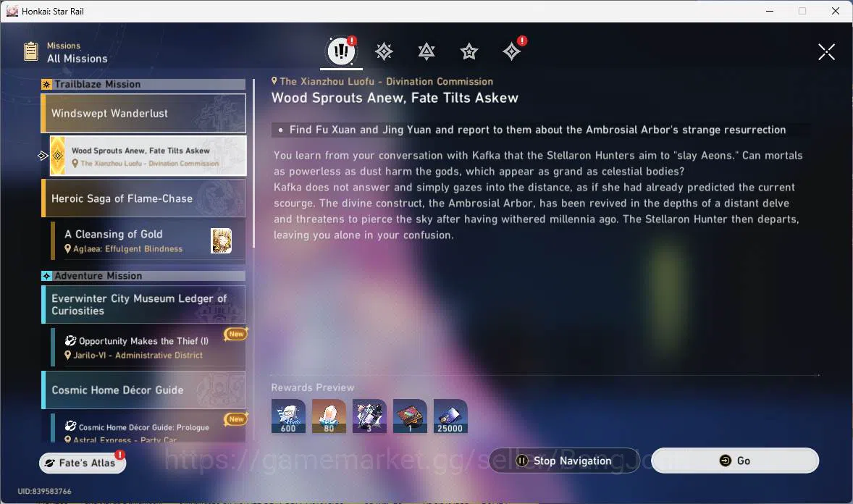The image size is (853, 504).
Task: Click the reward item icon with quantity 1
Action: pyautogui.click(x=410, y=416)
